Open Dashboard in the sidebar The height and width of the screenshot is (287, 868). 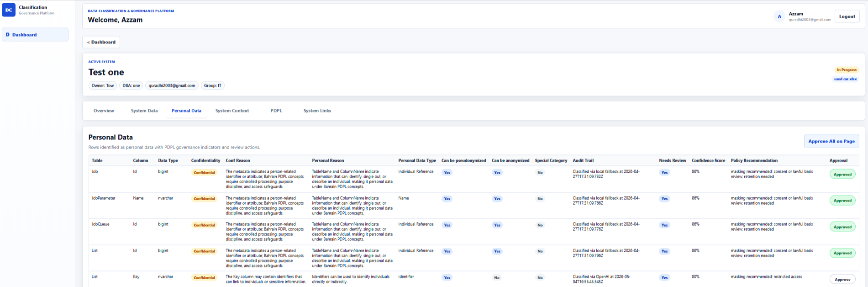[x=35, y=35]
